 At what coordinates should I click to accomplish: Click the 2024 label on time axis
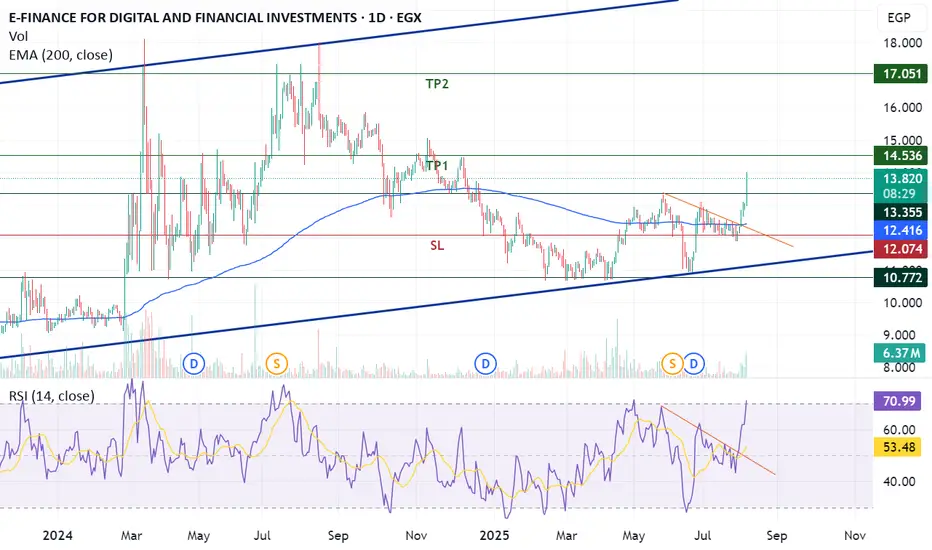click(x=58, y=535)
